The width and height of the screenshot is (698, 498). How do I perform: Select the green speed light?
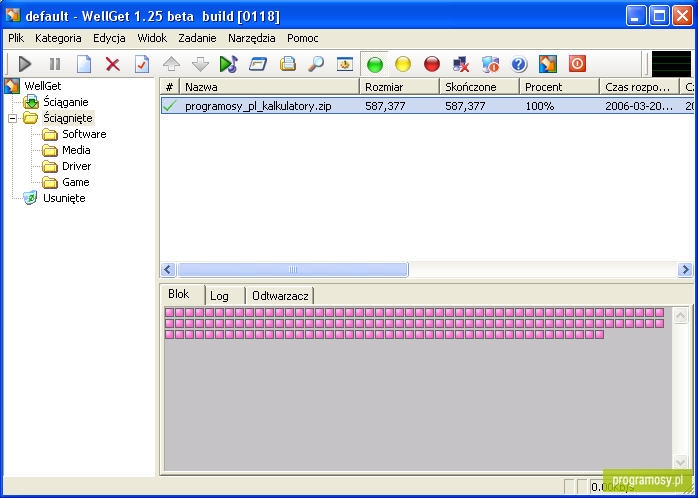coord(374,65)
